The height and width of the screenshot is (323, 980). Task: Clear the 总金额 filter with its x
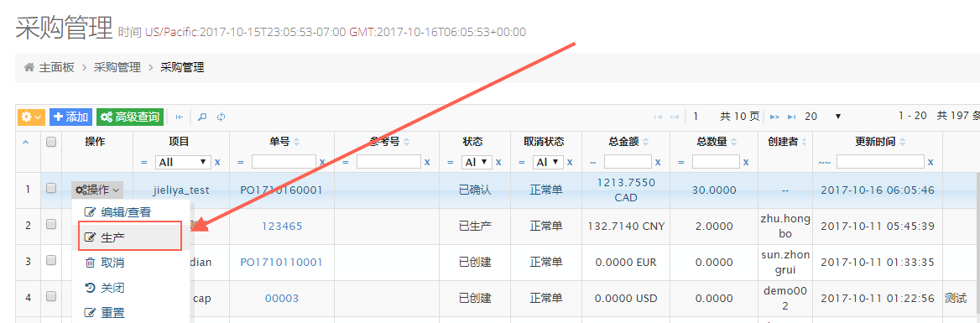coord(658,162)
